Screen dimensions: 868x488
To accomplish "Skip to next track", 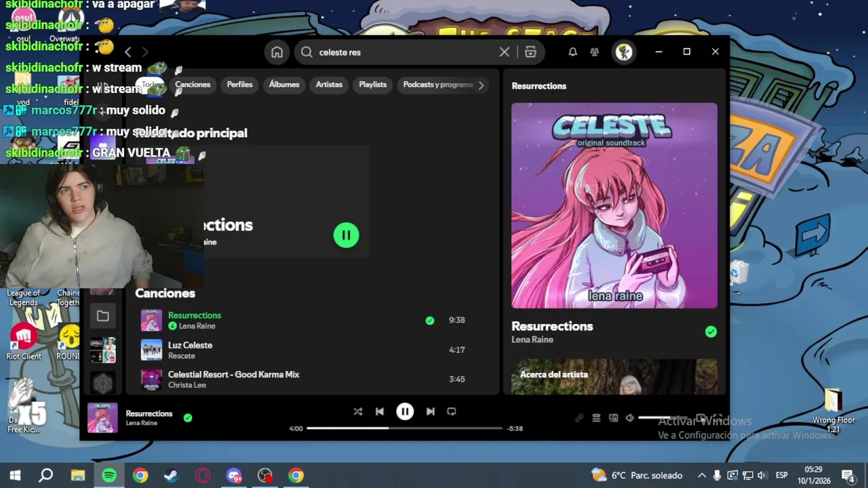I will pyautogui.click(x=430, y=411).
